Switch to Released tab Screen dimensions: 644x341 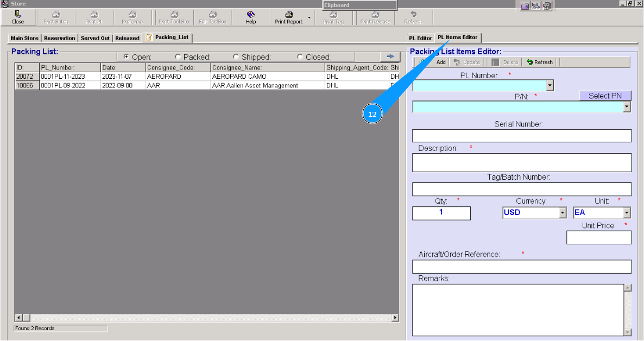click(x=127, y=38)
